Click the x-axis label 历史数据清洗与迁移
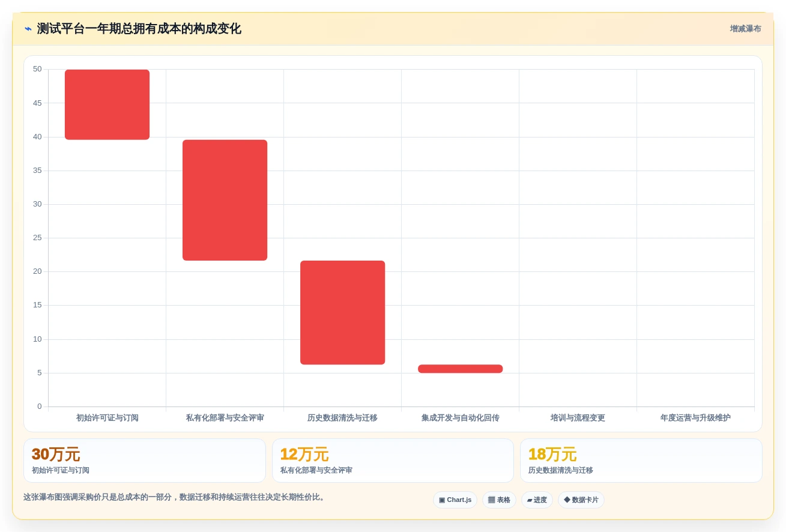The height and width of the screenshot is (532, 786). click(342, 418)
